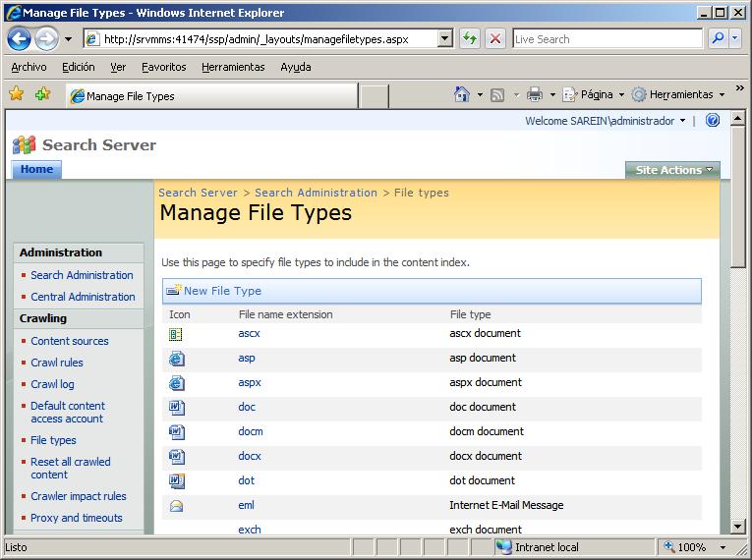Open the Archivo menu
The width and height of the screenshot is (752, 560).
coord(29,67)
